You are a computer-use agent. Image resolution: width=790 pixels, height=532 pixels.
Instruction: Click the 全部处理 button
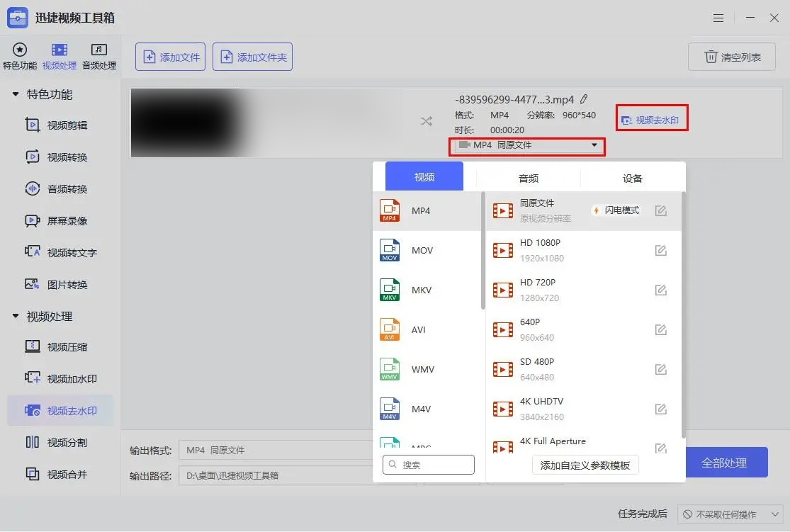[x=725, y=463]
